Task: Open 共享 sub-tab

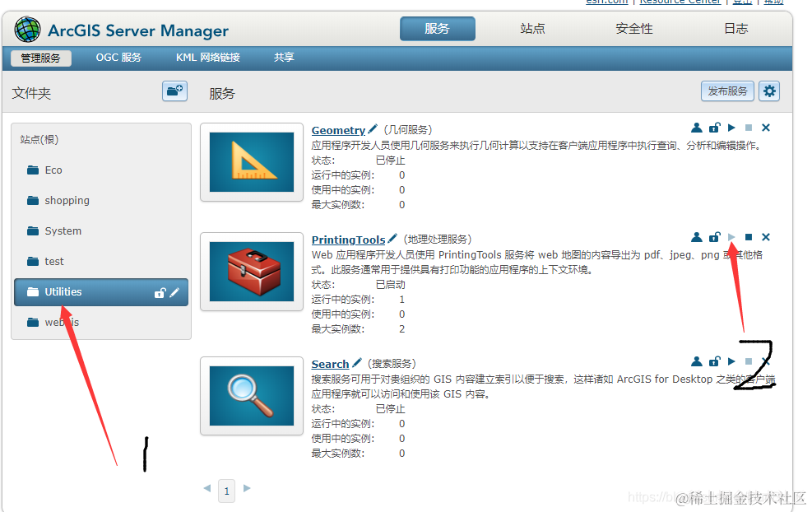Action: tap(284, 58)
